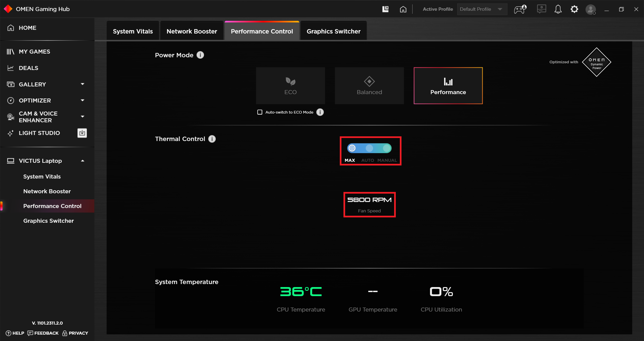The height and width of the screenshot is (341, 644).
Task: Switch to System Vitals tab
Action: pyautogui.click(x=133, y=31)
